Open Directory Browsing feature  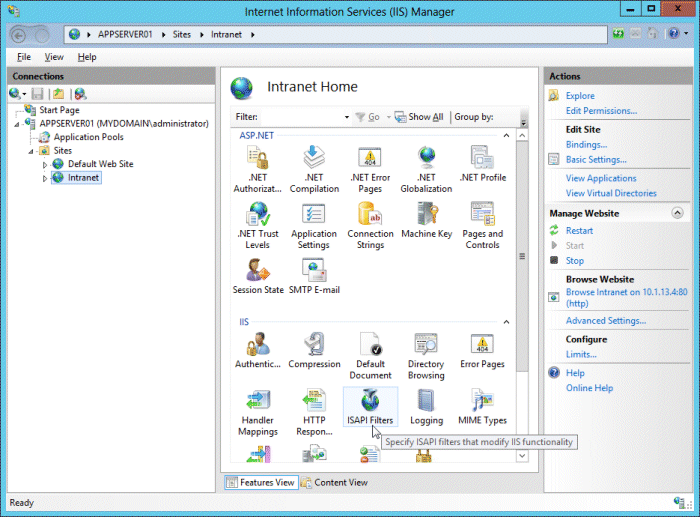(426, 356)
